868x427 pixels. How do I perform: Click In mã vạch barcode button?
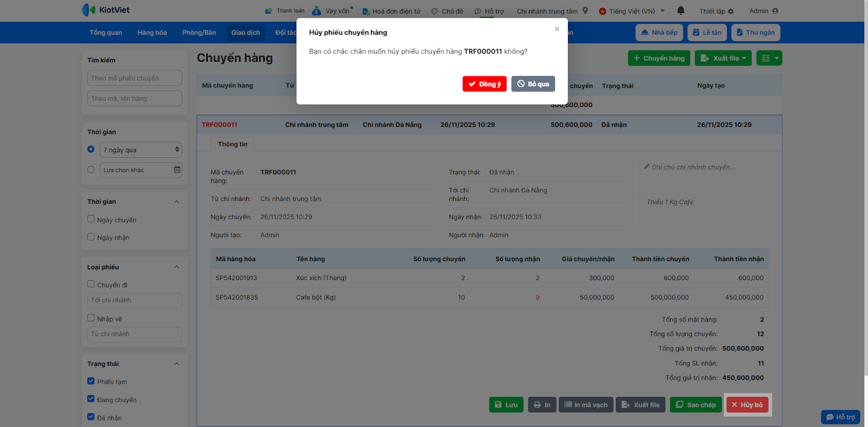point(586,405)
